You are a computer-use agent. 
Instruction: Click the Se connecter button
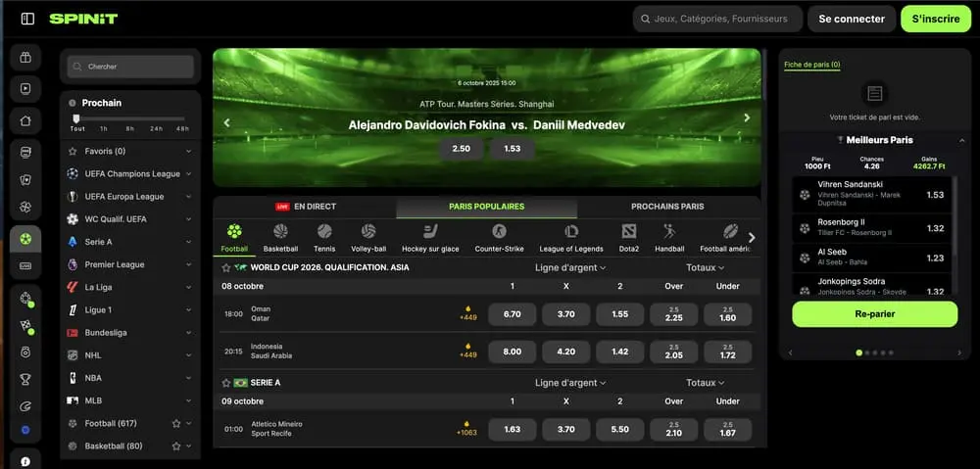[x=851, y=19]
